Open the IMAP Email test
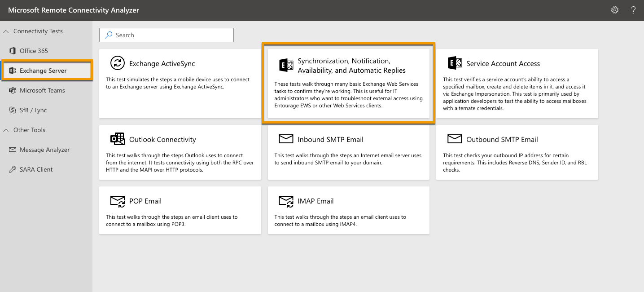 [x=349, y=210]
